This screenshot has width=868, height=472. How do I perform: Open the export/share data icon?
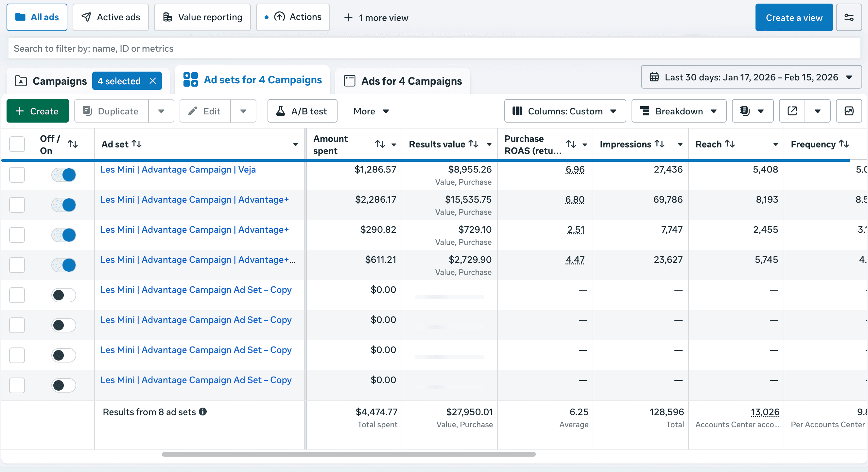coord(791,111)
